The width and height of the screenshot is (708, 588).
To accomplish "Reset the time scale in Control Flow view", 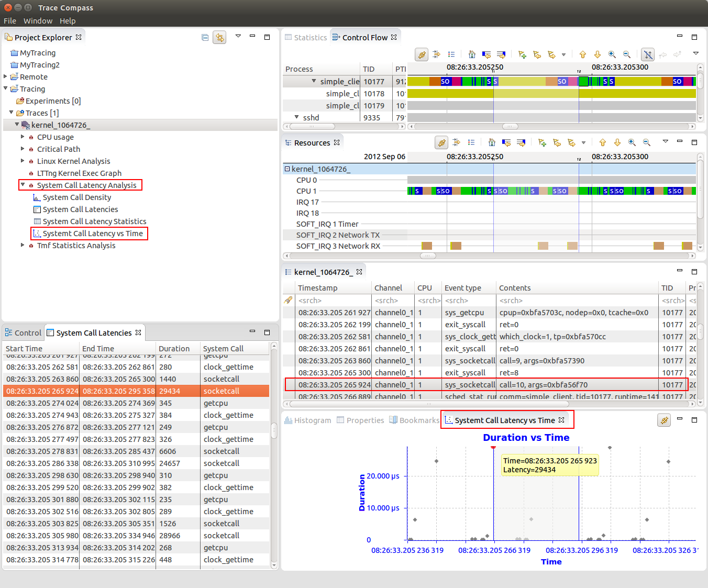I will click(x=471, y=54).
